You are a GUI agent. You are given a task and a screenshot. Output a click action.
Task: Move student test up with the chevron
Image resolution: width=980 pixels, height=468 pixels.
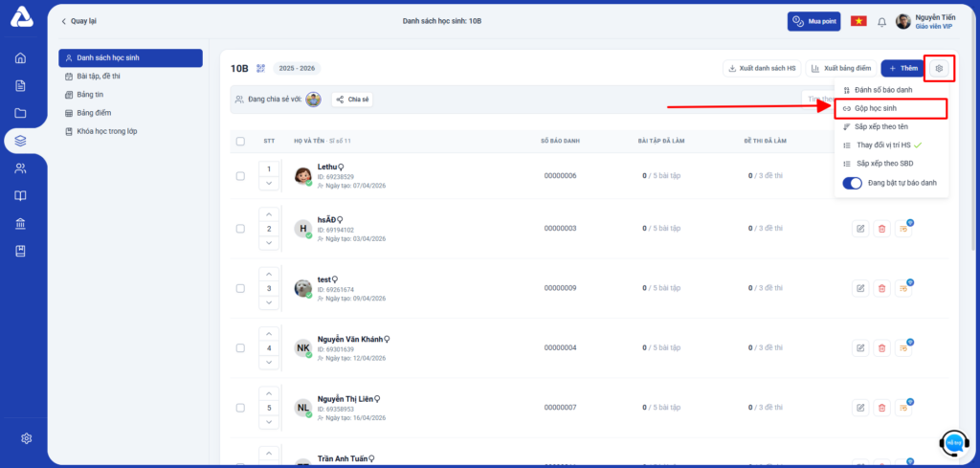pyautogui.click(x=269, y=275)
